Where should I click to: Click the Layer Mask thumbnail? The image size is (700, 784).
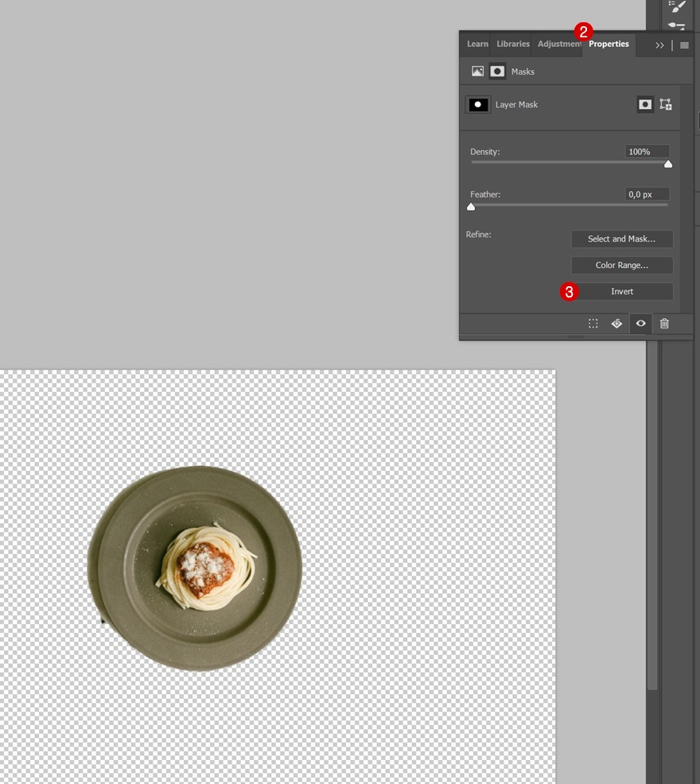point(478,104)
